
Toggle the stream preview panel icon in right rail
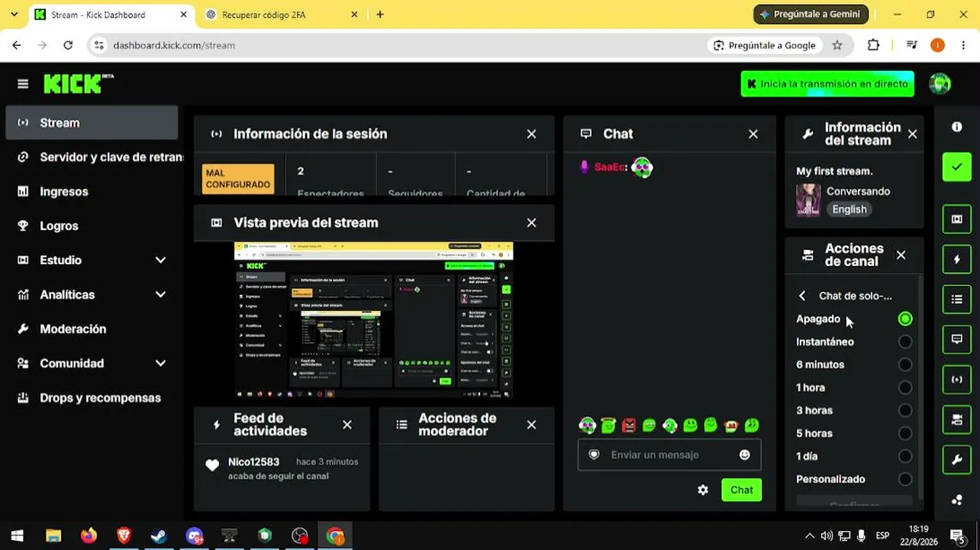pos(957,219)
